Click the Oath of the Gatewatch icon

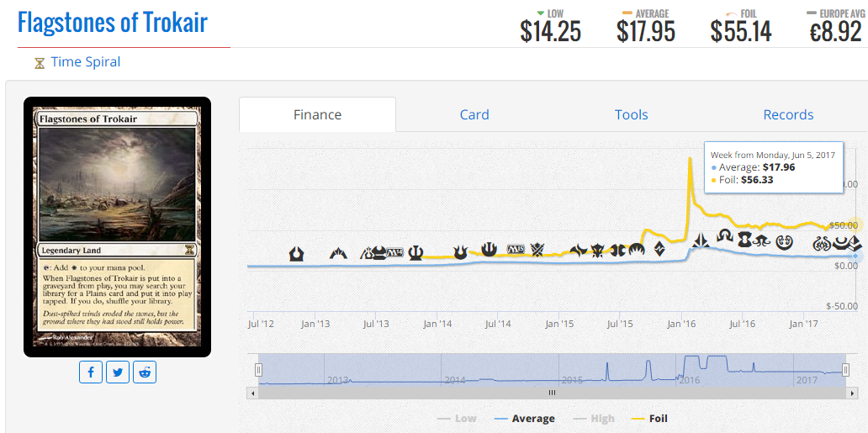[701, 240]
